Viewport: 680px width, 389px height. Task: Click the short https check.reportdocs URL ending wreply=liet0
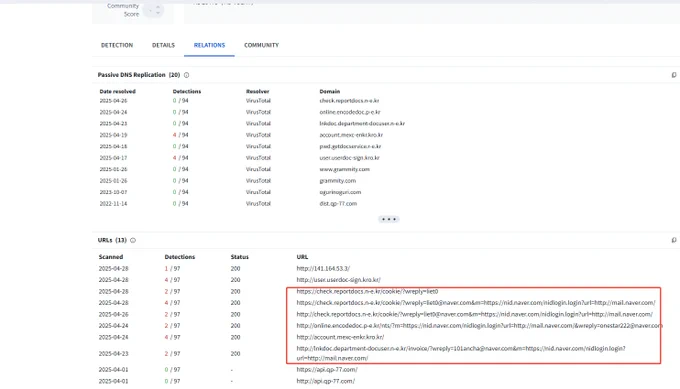click(367, 291)
